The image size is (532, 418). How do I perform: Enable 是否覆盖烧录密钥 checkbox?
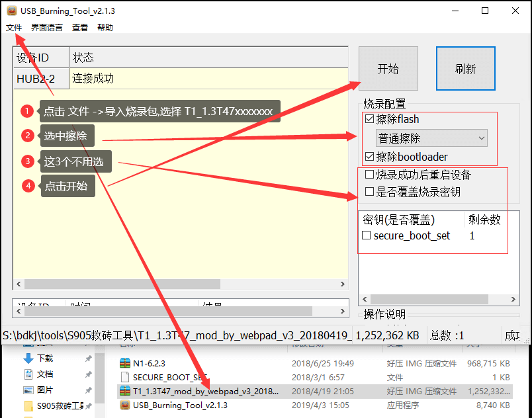[369, 192]
